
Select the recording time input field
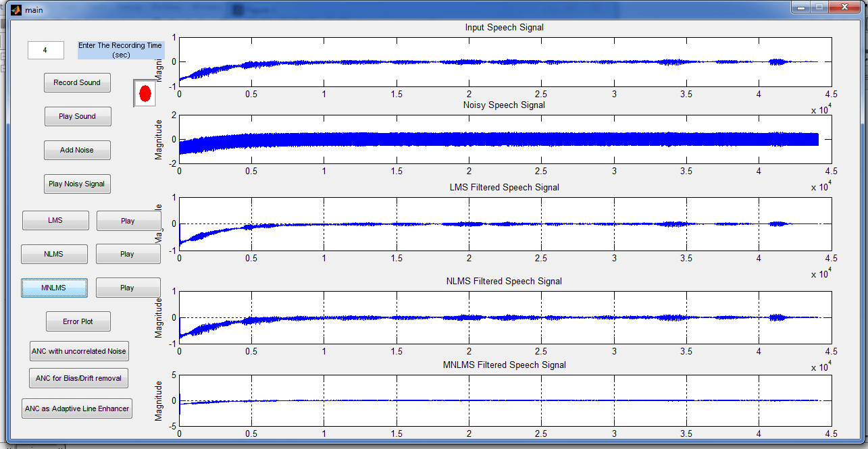[x=45, y=49]
